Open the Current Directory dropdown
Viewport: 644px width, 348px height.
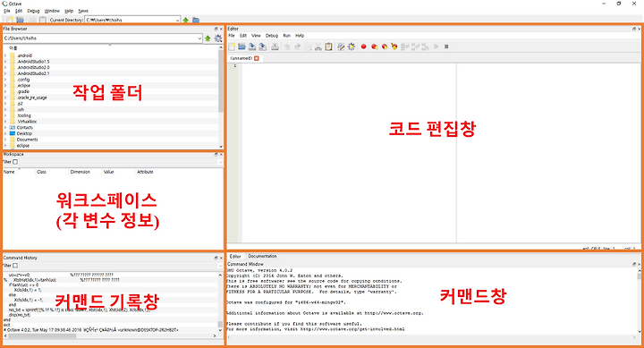click(x=177, y=20)
